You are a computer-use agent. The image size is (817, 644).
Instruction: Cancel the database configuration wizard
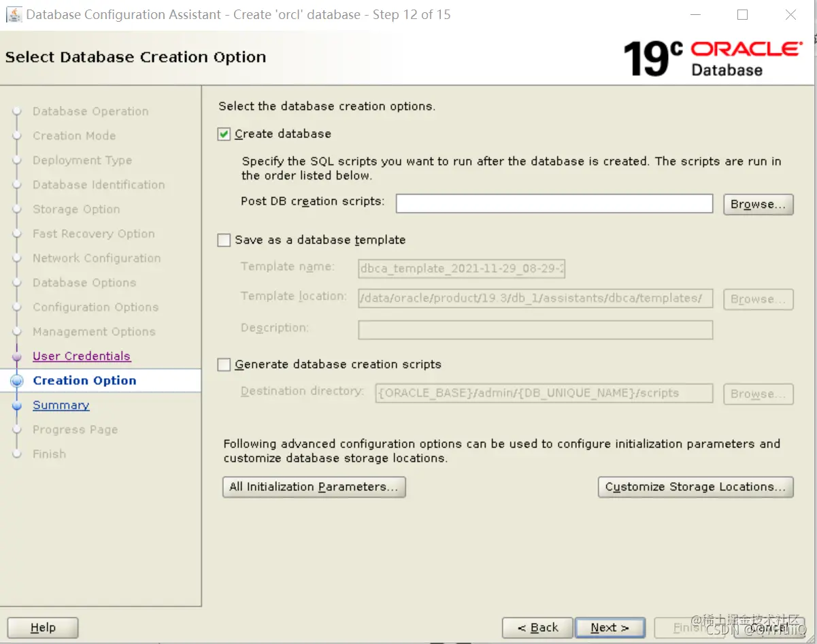(x=770, y=628)
